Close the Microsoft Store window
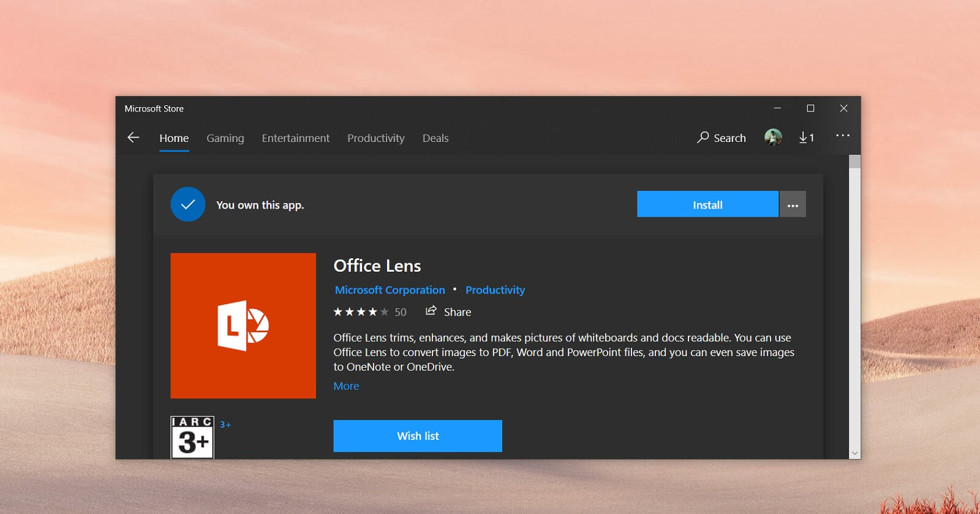 pyautogui.click(x=843, y=108)
